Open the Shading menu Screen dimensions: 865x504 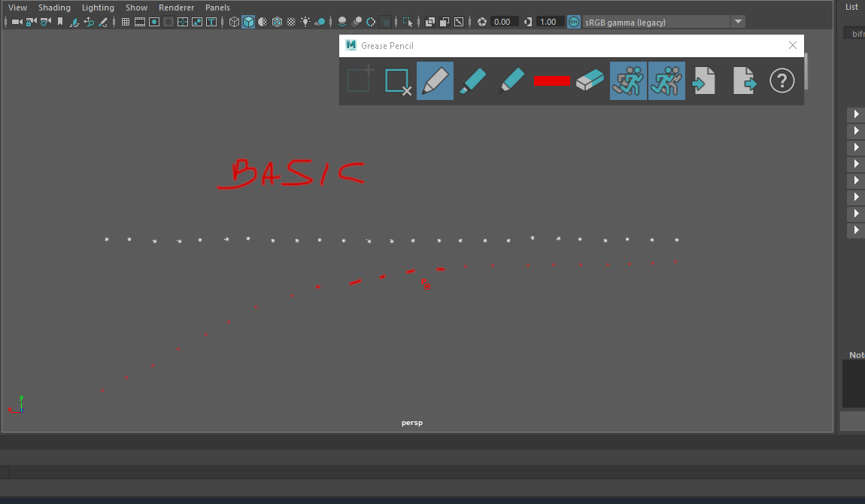pyautogui.click(x=54, y=7)
